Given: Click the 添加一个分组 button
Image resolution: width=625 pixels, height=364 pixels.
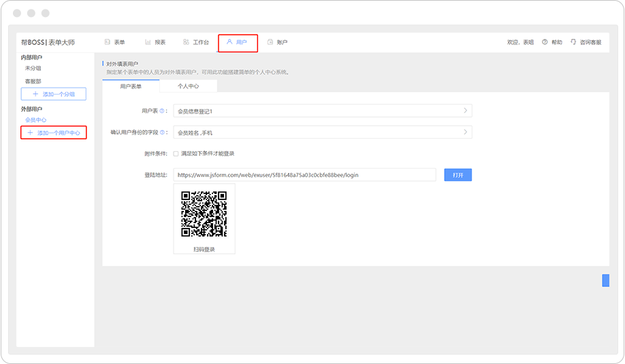Looking at the screenshot, I should tap(54, 94).
